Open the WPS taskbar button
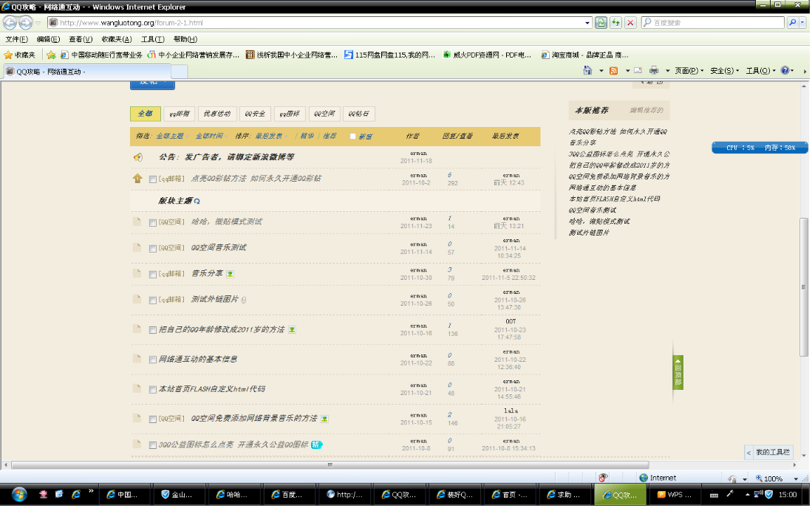The height and width of the screenshot is (508, 812). (x=675, y=495)
